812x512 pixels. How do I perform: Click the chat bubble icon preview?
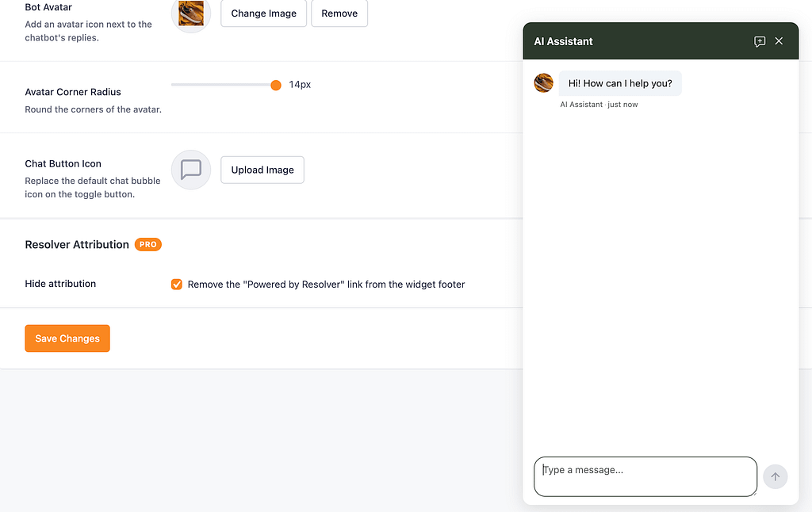pyautogui.click(x=191, y=170)
